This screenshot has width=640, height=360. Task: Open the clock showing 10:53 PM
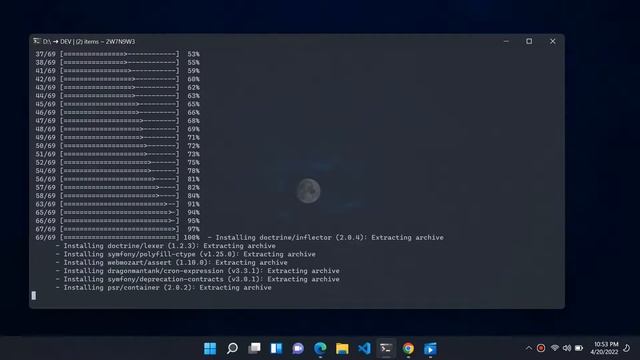[x=604, y=348]
